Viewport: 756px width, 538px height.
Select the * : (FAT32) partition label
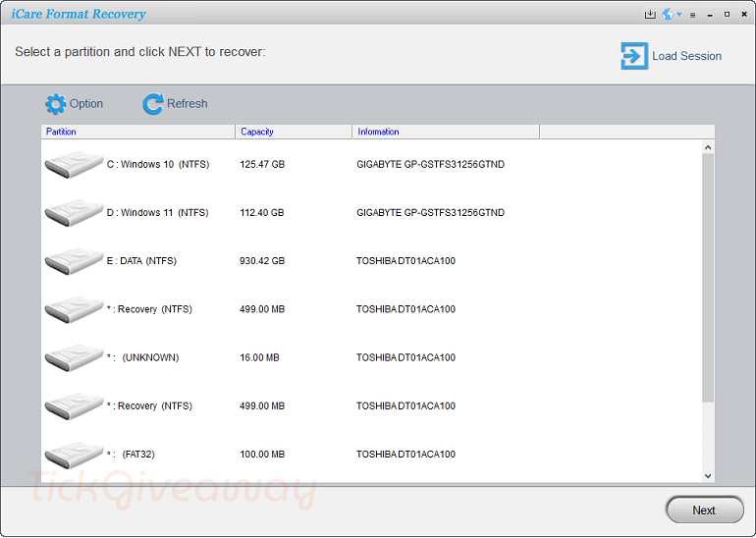[131, 455]
